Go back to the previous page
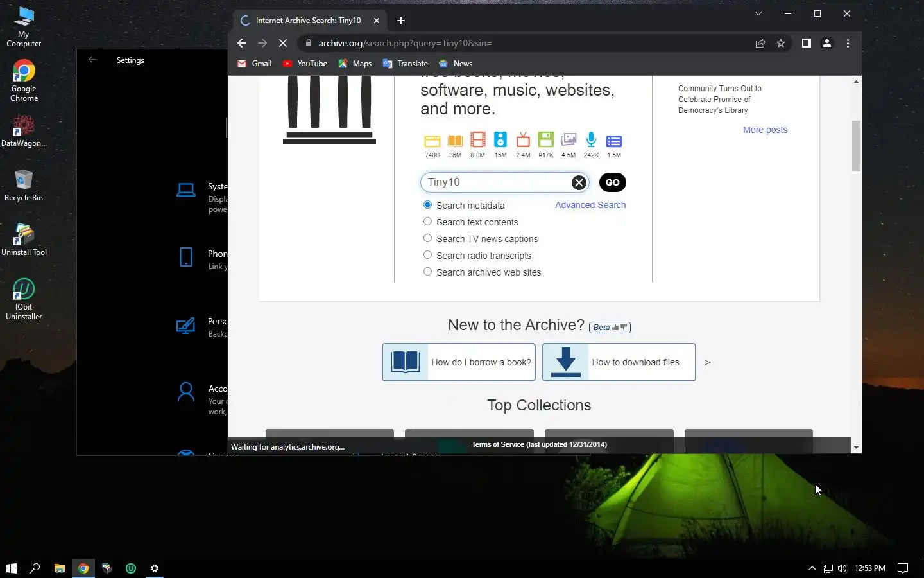The height and width of the screenshot is (578, 924). [242, 43]
